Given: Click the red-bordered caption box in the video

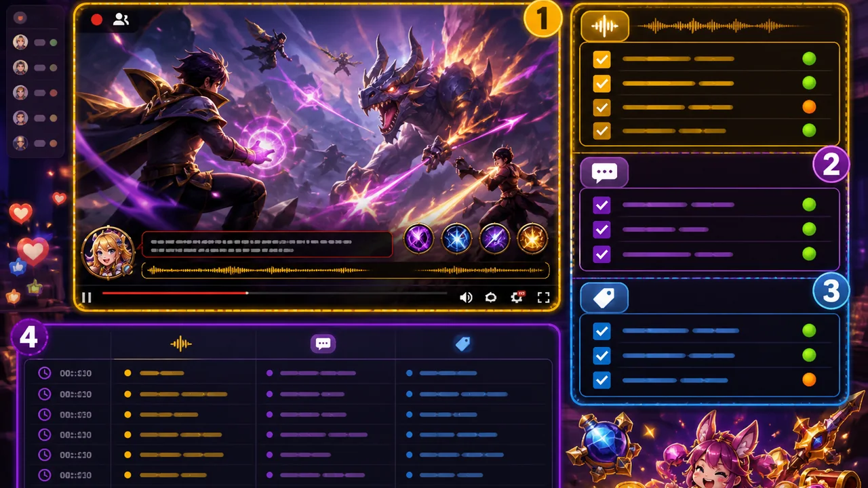Looking at the screenshot, I should 267,245.
